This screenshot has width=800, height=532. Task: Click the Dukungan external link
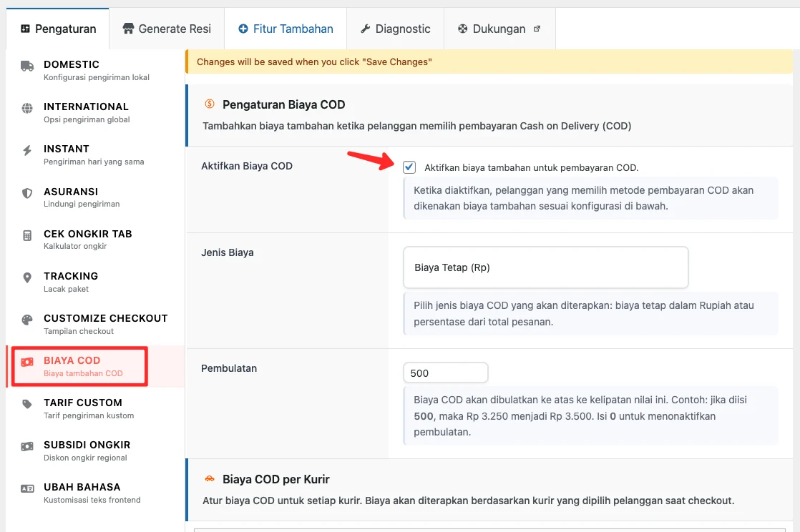(x=498, y=28)
